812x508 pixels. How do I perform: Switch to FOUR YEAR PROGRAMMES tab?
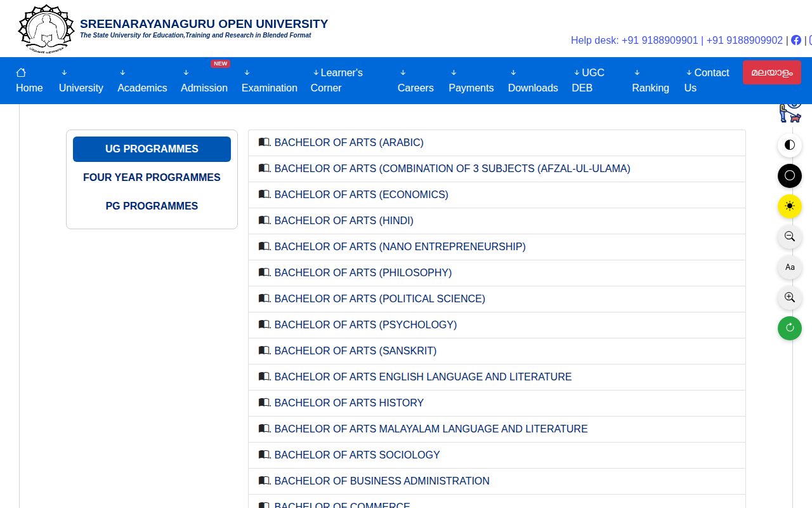152,178
